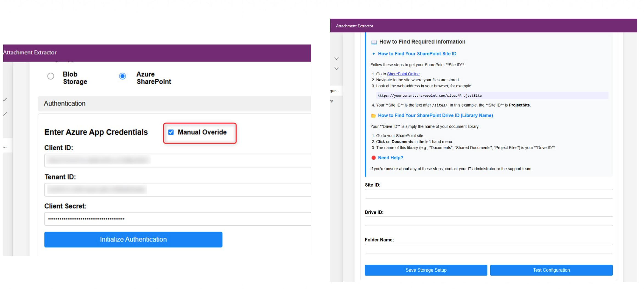Run Test Configuration
The width and height of the screenshot is (644, 289).
[x=551, y=270]
